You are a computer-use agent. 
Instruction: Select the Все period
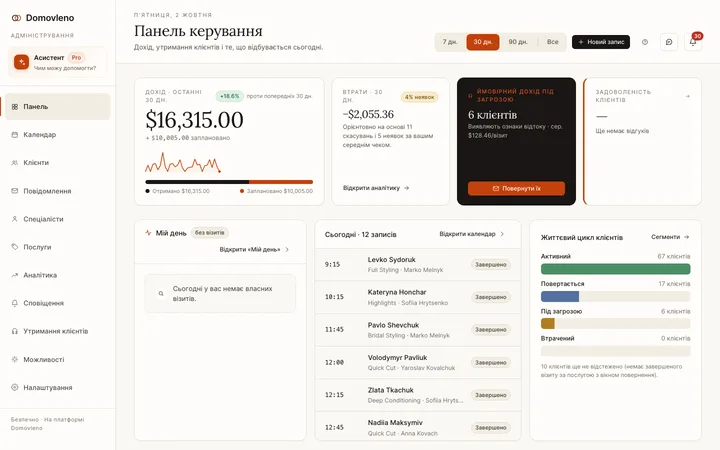pyautogui.click(x=552, y=42)
